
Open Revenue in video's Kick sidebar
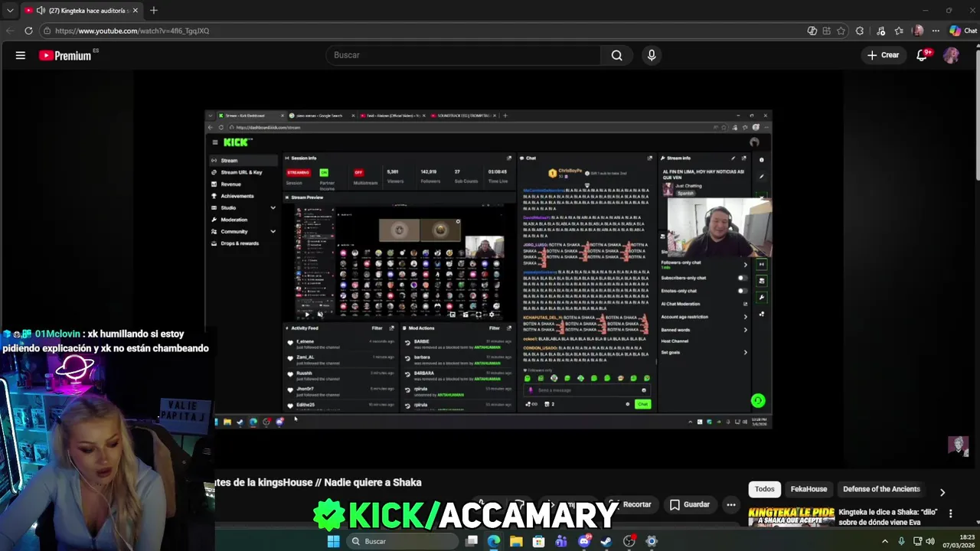pos(230,184)
